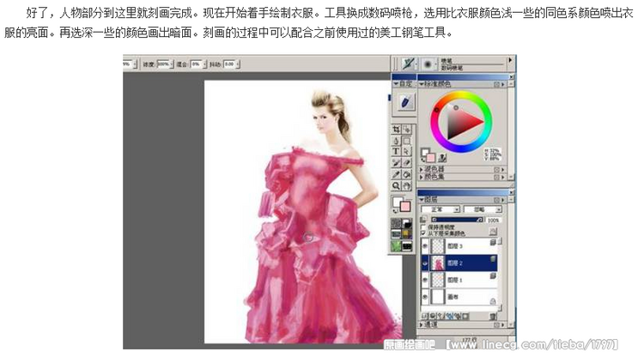
Task: Collapse the layers panel header
Action: point(422,199)
